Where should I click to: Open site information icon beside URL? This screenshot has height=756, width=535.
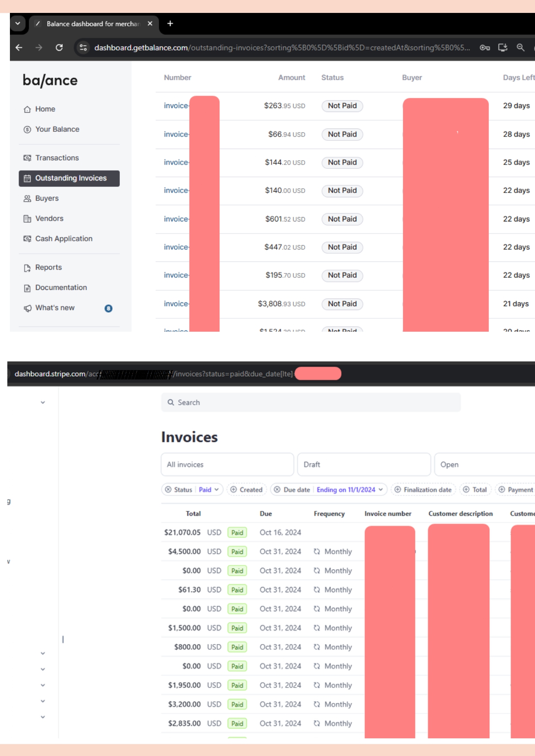tap(83, 47)
